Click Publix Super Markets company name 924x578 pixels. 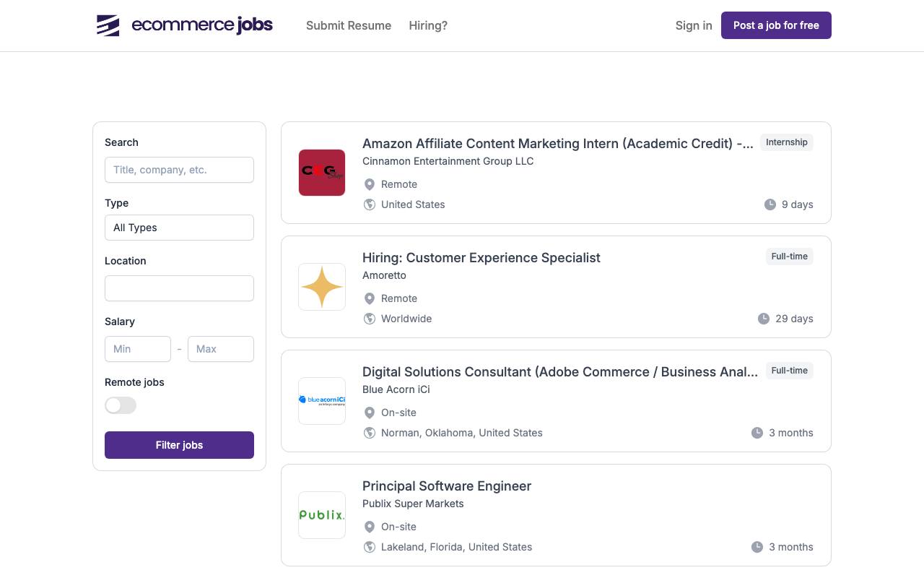pyautogui.click(x=413, y=504)
